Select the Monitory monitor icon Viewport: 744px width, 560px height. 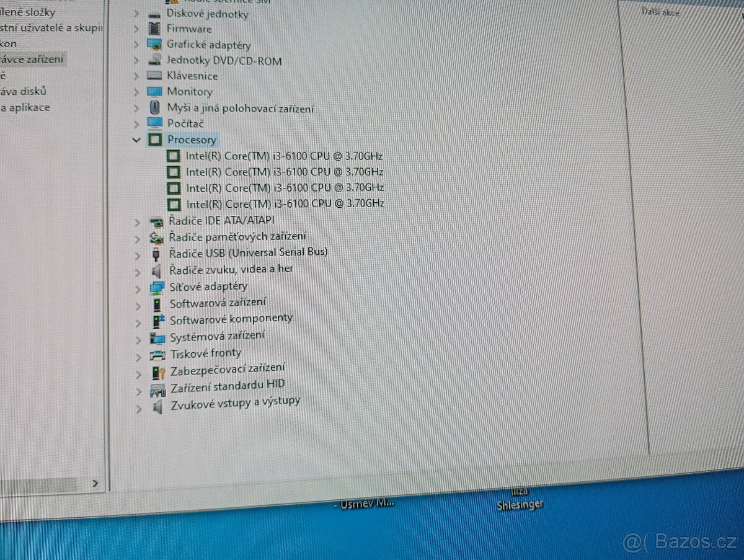tap(155, 91)
